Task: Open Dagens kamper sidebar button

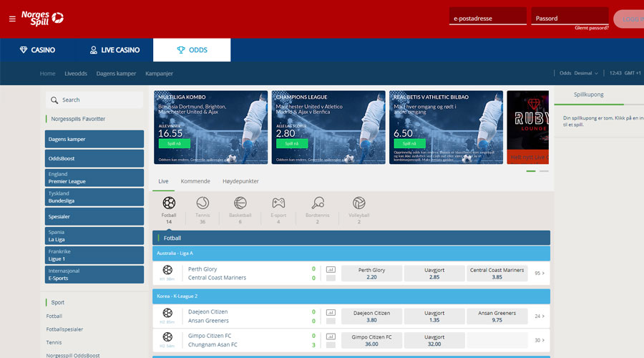Action: tap(94, 139)
